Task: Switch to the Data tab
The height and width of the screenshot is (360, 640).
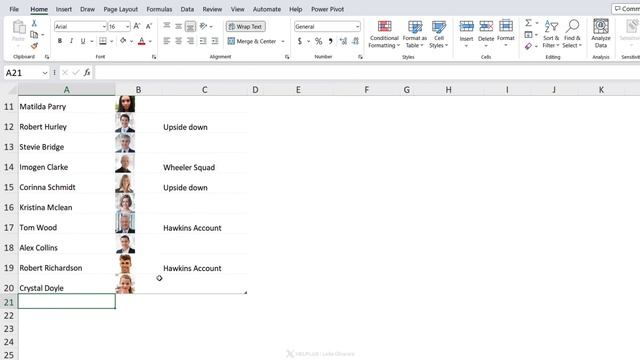Action: coord(187,9)
